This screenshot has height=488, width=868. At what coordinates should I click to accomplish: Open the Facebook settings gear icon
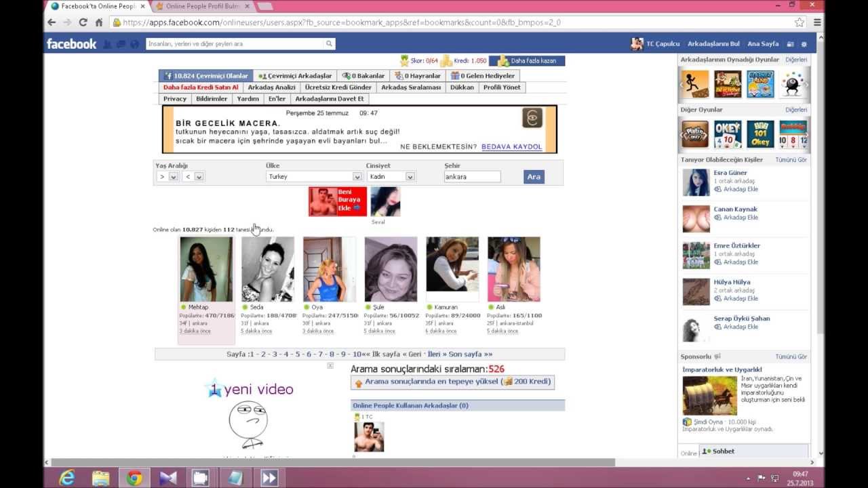[x=804, y=44]
